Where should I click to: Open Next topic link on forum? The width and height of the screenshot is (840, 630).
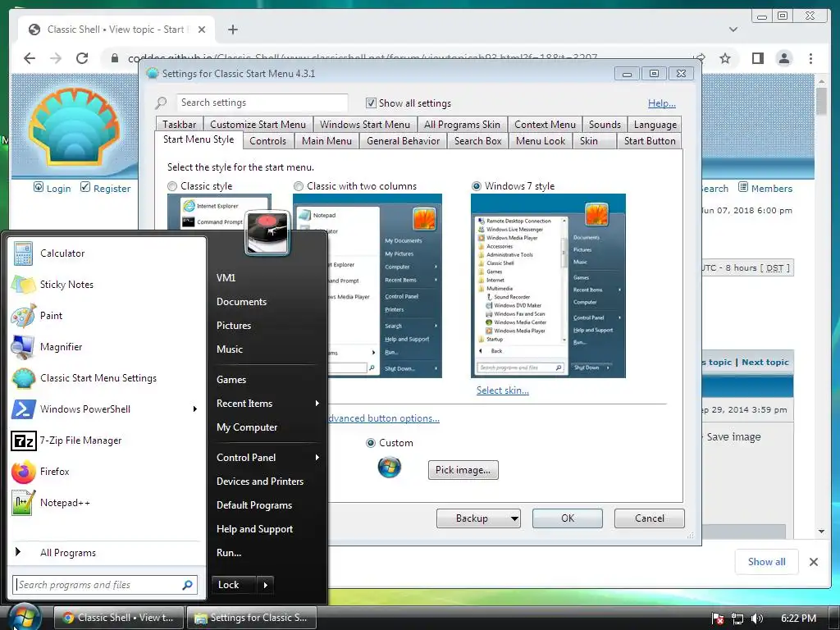[765, 362]
